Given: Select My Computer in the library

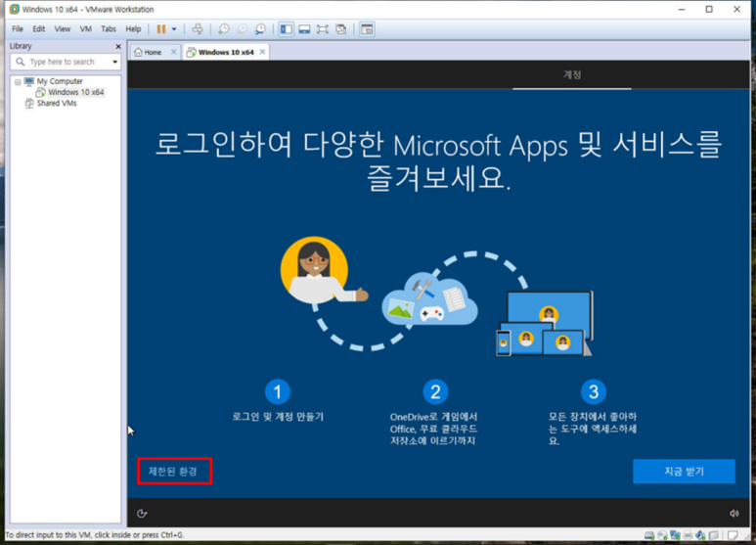Looking at the screenshot, I should tap(60, 81).
